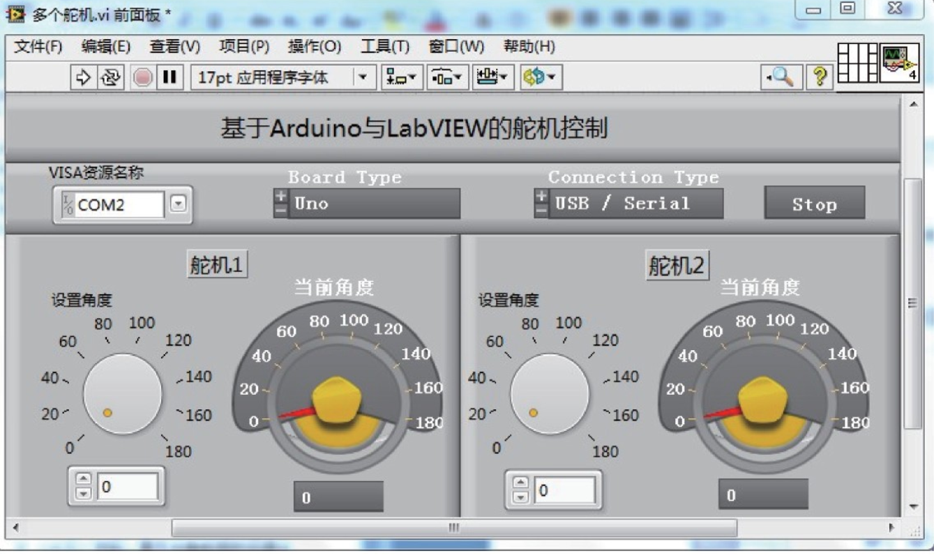Click the 舵机1 set-angle numeric input field
This screenshot has height=560, width=934.
click(128, 486)
